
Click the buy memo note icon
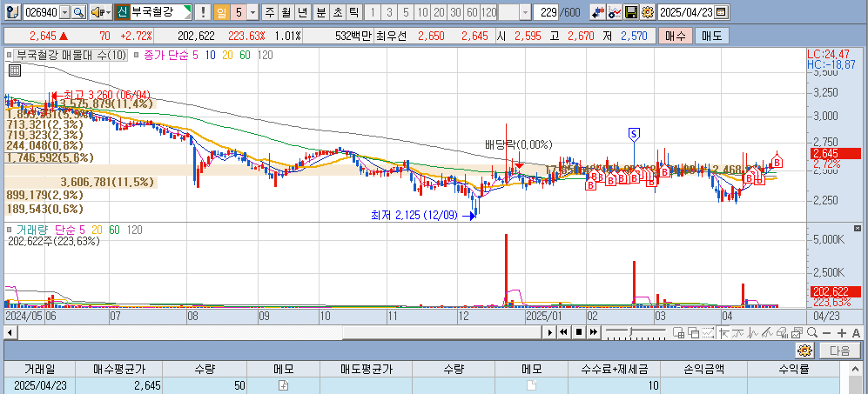click(284, 385)
